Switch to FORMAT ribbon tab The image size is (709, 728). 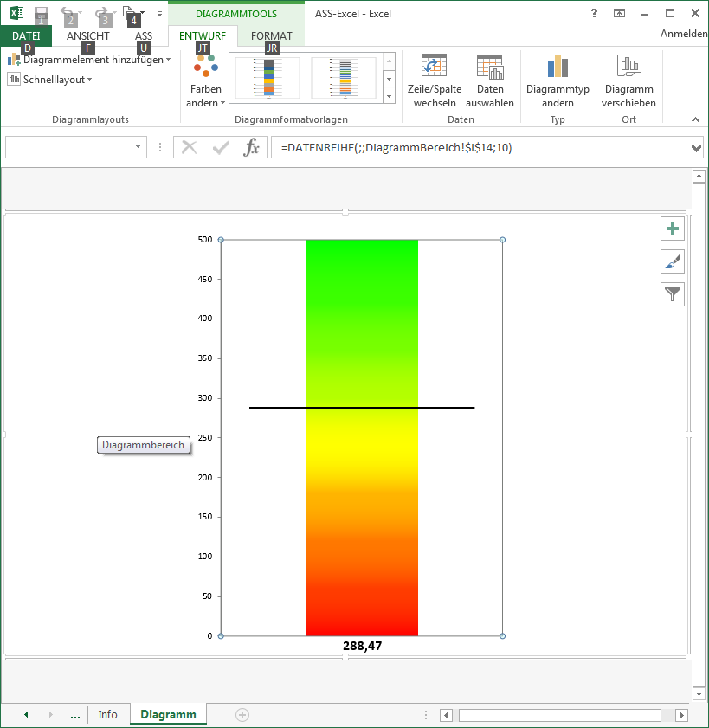coord(271,36)
